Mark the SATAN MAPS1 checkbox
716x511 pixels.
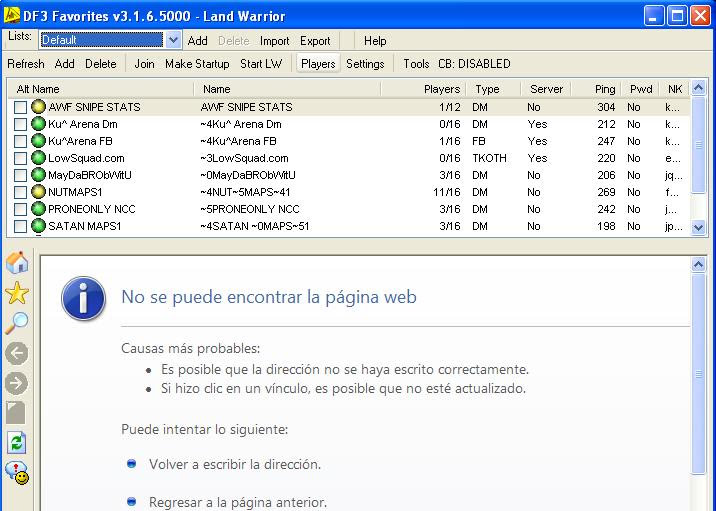(20, 226)
